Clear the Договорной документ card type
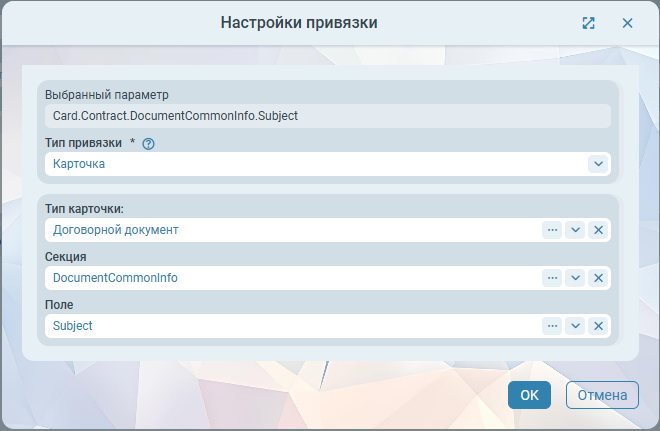Image resolution: width=660 pixels, height=431 pixels. (x=598, y=230)
